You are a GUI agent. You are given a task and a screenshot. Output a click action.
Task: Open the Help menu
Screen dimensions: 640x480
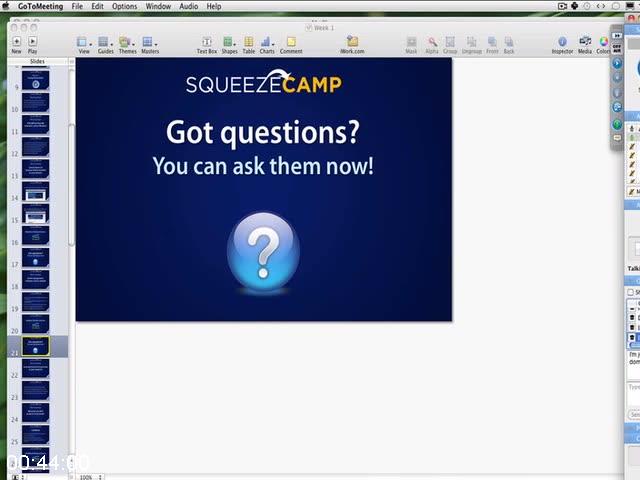point(213,6)
